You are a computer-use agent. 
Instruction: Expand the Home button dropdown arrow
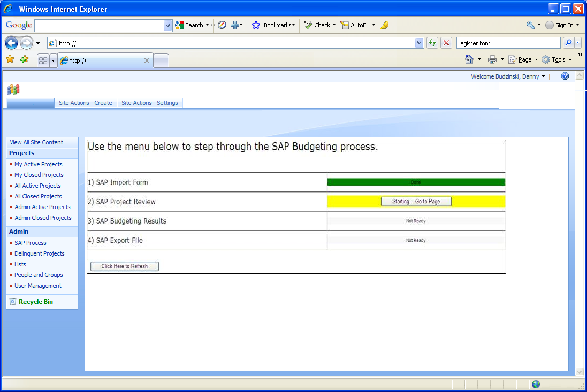pos(479,59)
